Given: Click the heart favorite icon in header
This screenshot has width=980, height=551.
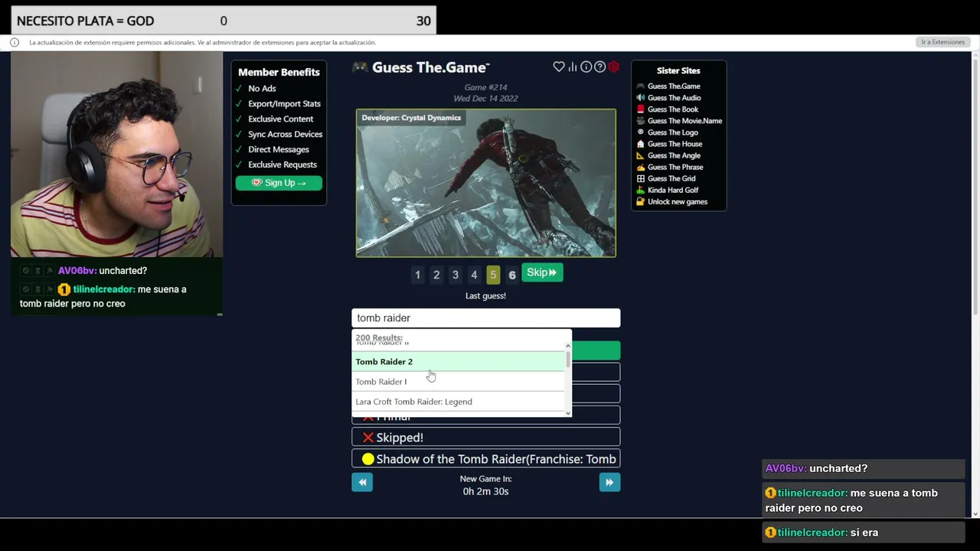Looking at the screenshot, I should click(559, 67).
